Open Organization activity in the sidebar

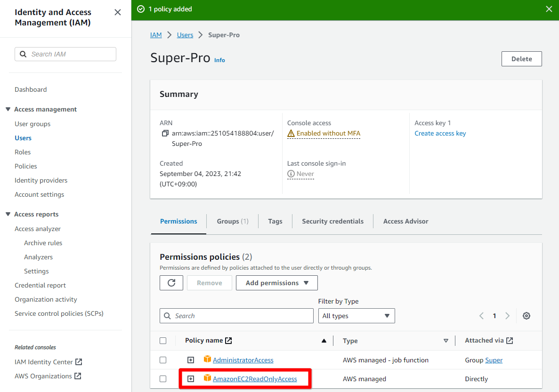[46, 299]
